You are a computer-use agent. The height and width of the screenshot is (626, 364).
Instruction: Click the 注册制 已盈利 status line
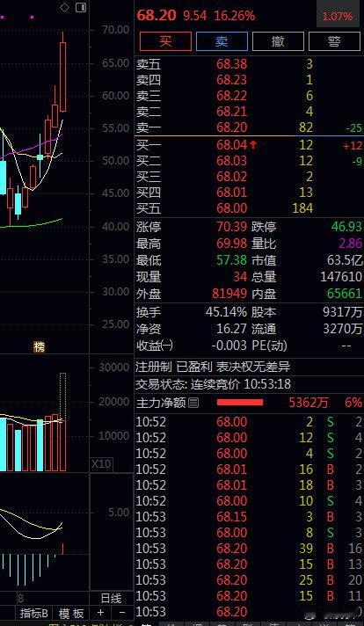(213, 366)
